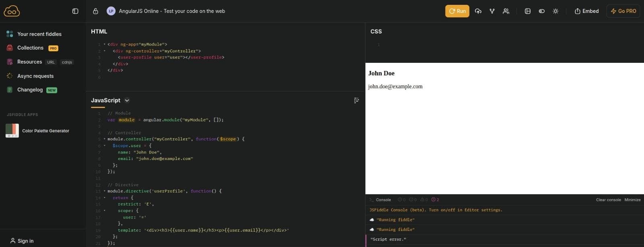Screen dimensions: 644x247
Task: Click the "Script error." console message
Action: [388, 239]
